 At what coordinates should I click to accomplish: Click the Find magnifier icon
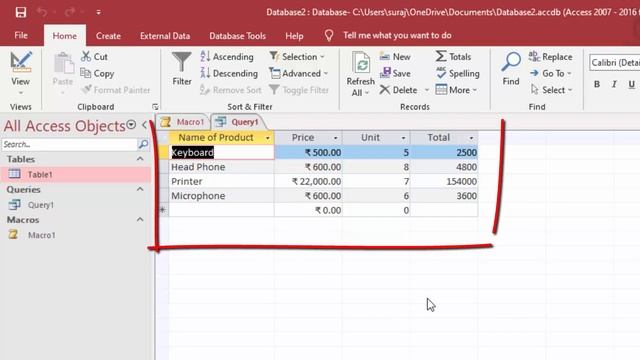pyautogui.click(x=511, y=62)
